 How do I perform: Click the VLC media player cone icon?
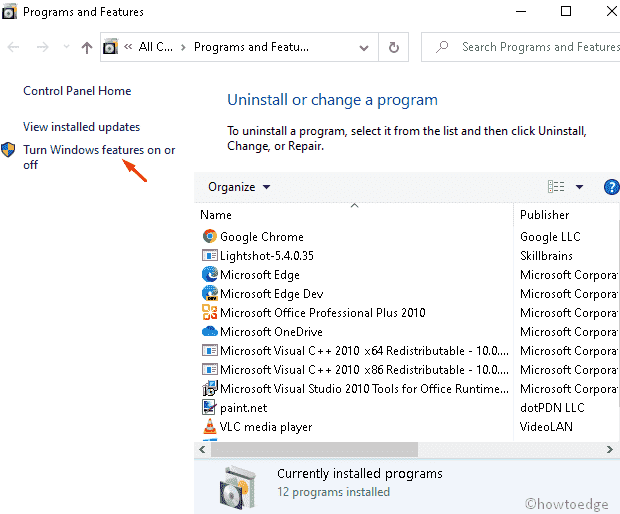tap(210, 426)
